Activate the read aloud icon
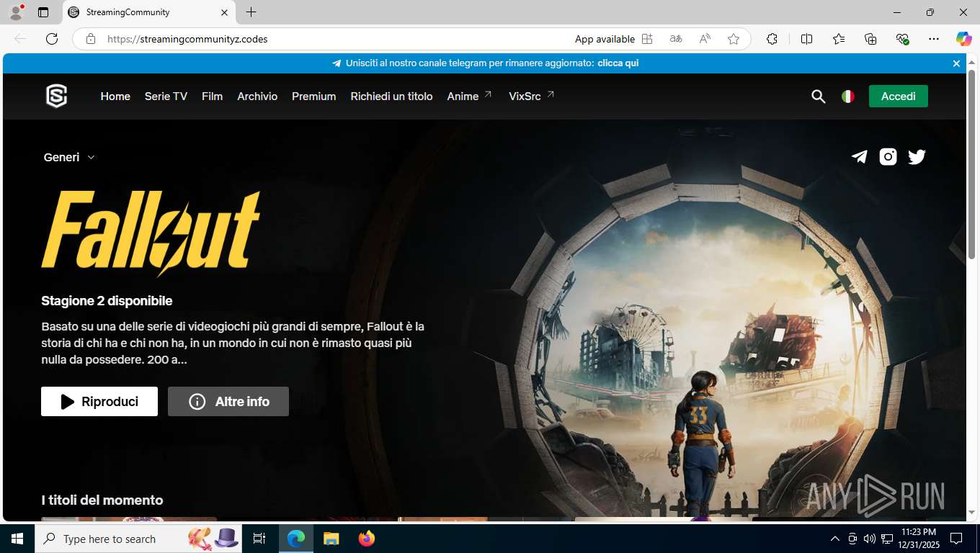This screenshot has width=980, height=553. pyautogui.click(x=705, y=39)
